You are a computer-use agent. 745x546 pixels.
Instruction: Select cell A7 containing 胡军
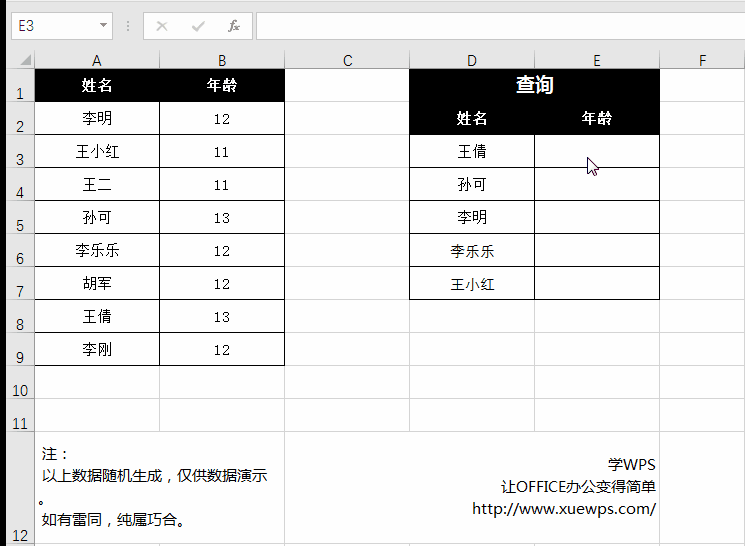pos(97,283)
